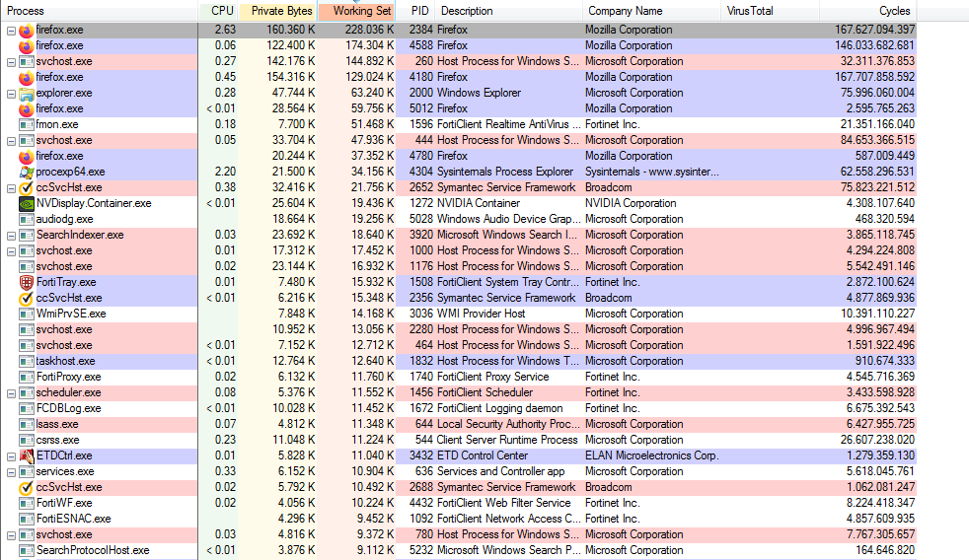Click Symantec icon of ccSvcHst PID 2652
The image size is (969, 560).
[26, 187]
